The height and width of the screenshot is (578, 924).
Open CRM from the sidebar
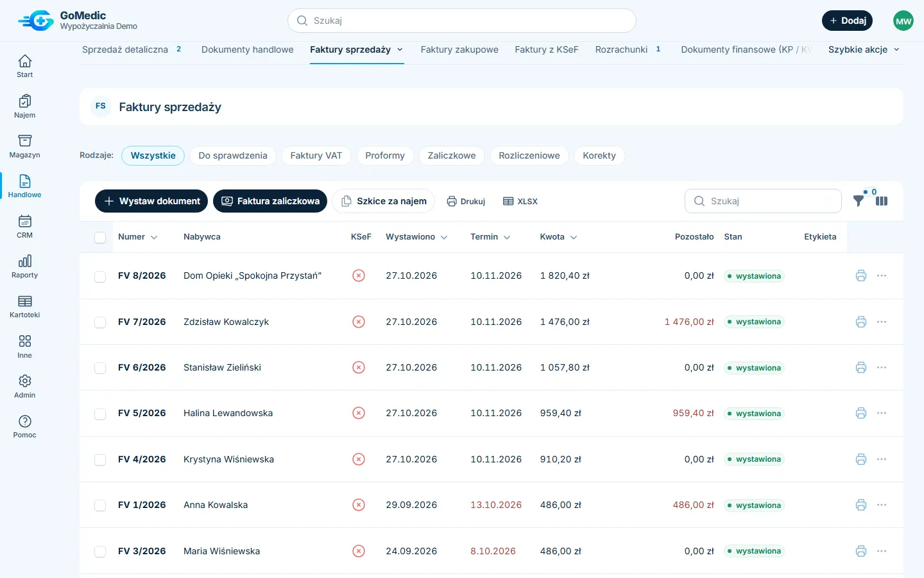(24, 227)
